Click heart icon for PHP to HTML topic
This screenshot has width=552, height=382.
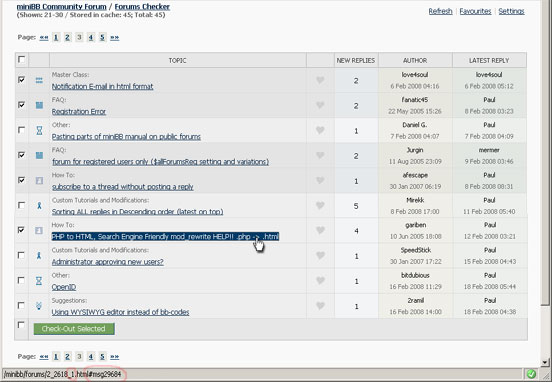[x=320, y=230]
